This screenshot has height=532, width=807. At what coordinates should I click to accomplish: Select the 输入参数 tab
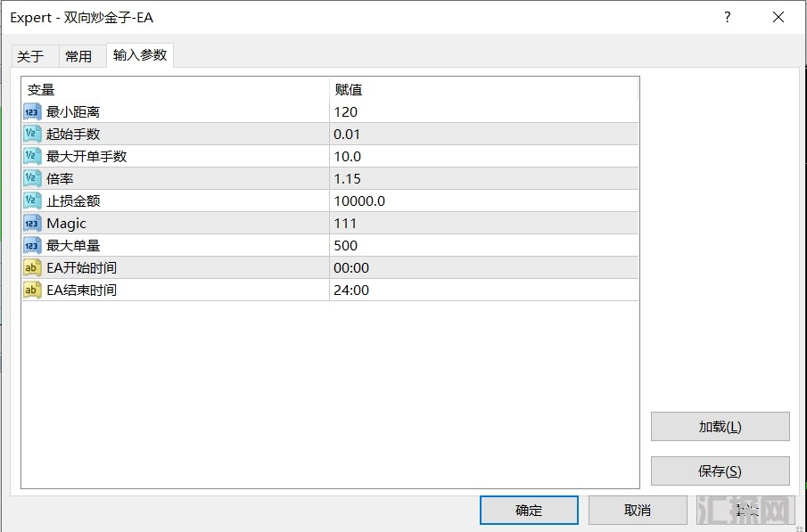click(140, 55)
